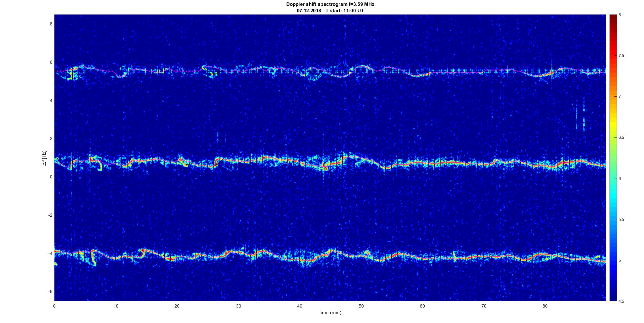Screen dimensions: 644x323
Task: Select the colorbar tick label 5.5
Action: [x=621, y=220]
